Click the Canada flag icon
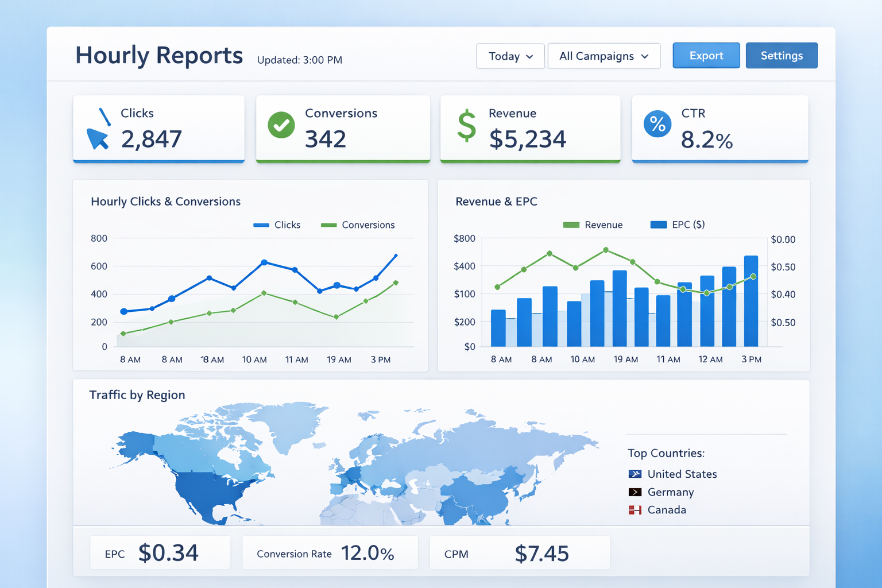Image resolution: width=882 pixels, height=588 pixels. point(634,509)
